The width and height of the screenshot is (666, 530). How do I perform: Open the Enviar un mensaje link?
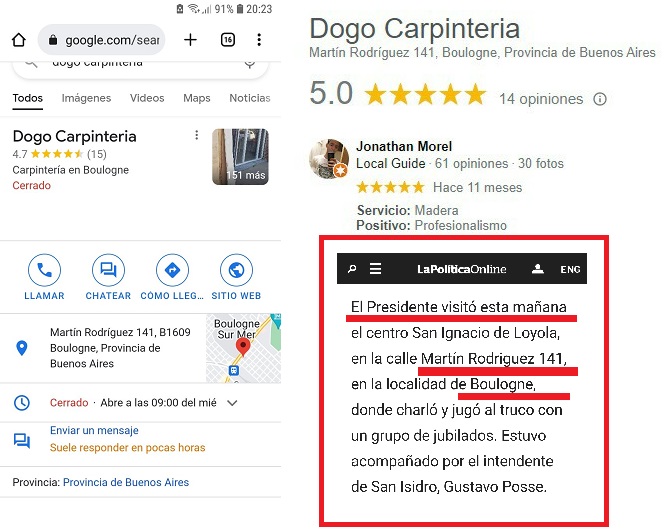(94, 430)
